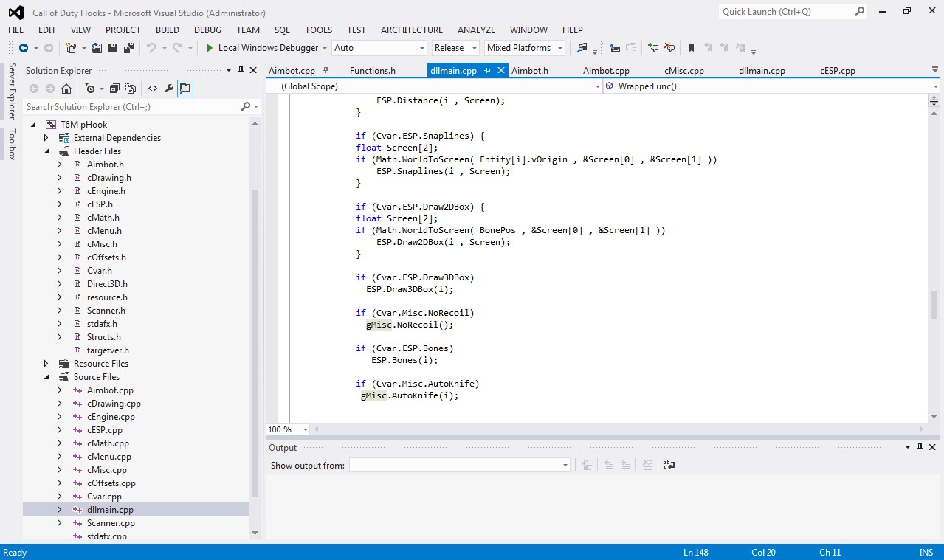The width and height of the screenshot is (944, 560).
Task: Click the Solution Explorer scrollbar thumb
Action: coord(255,343)
